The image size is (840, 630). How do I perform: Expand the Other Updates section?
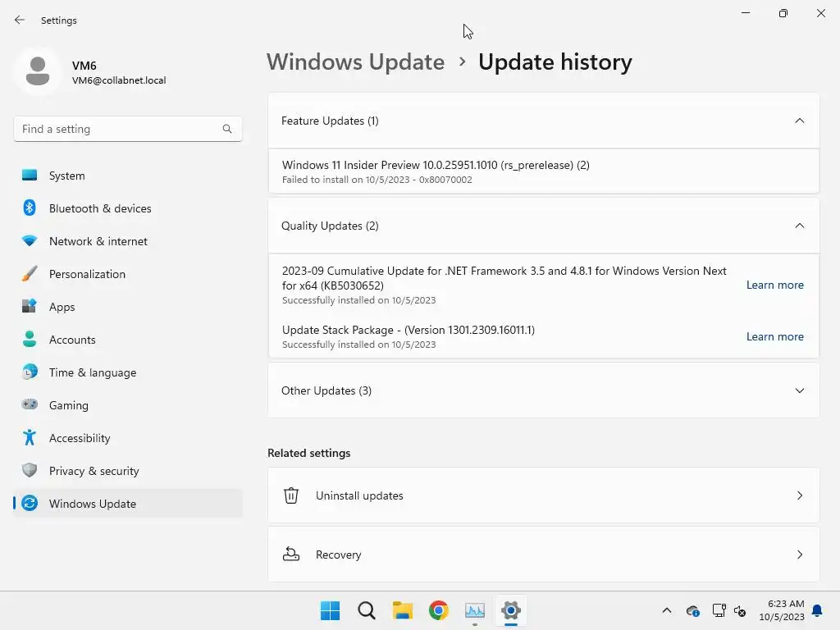click(x=799, y=390)
